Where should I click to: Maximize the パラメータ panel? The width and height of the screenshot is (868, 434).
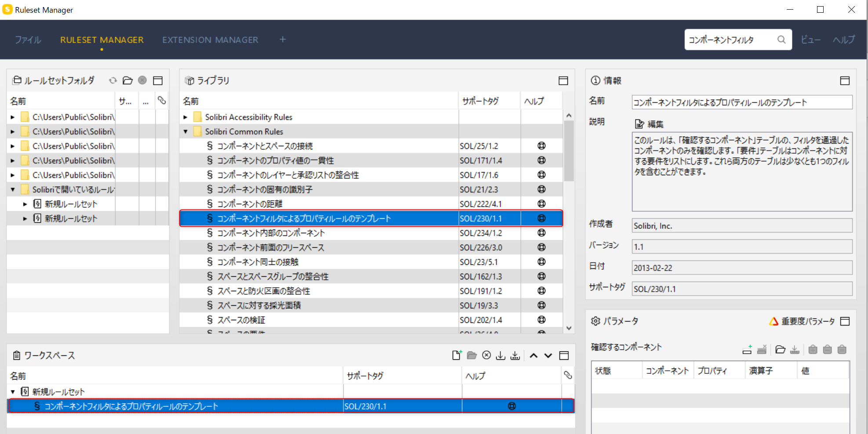click(x=845, y=321)
